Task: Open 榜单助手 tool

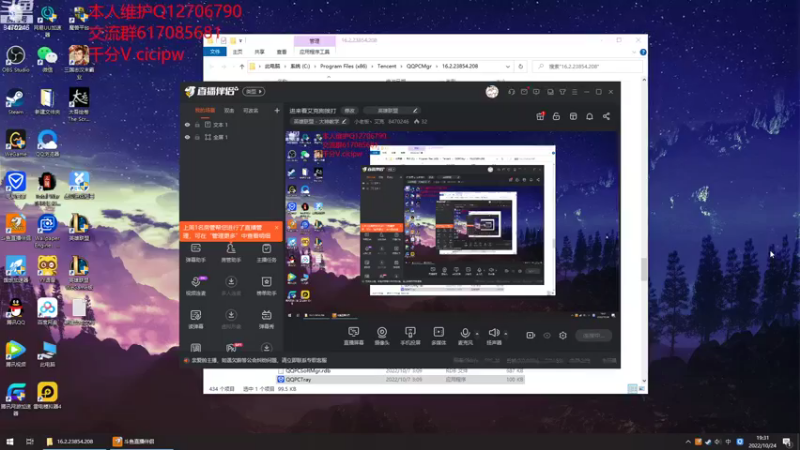Action: point(266,286)
